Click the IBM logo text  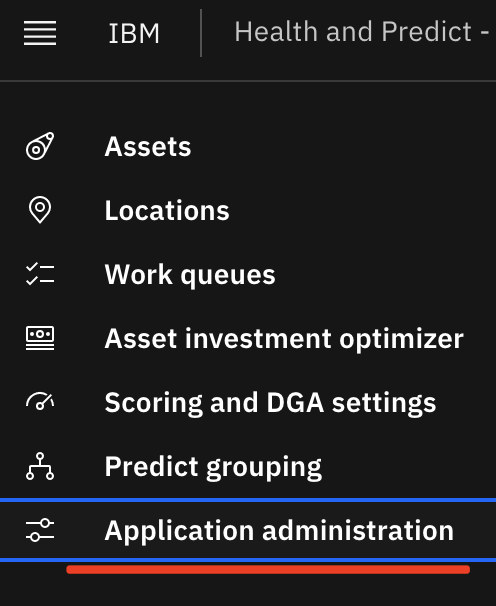(134, 34)
